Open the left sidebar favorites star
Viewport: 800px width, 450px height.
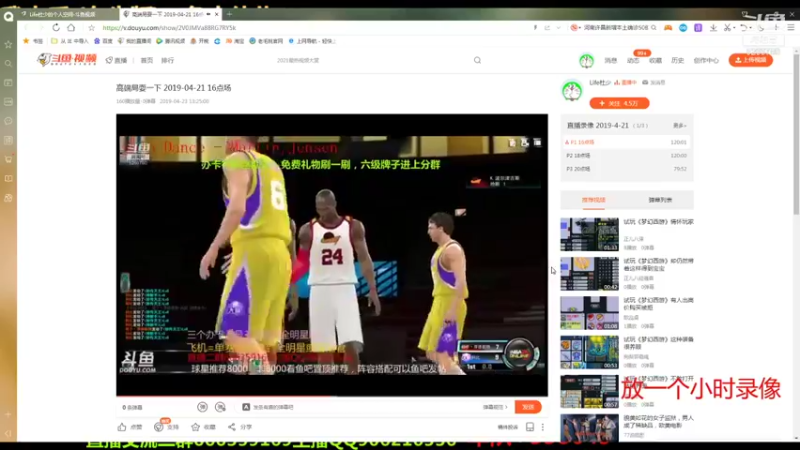tap(8, 44)
